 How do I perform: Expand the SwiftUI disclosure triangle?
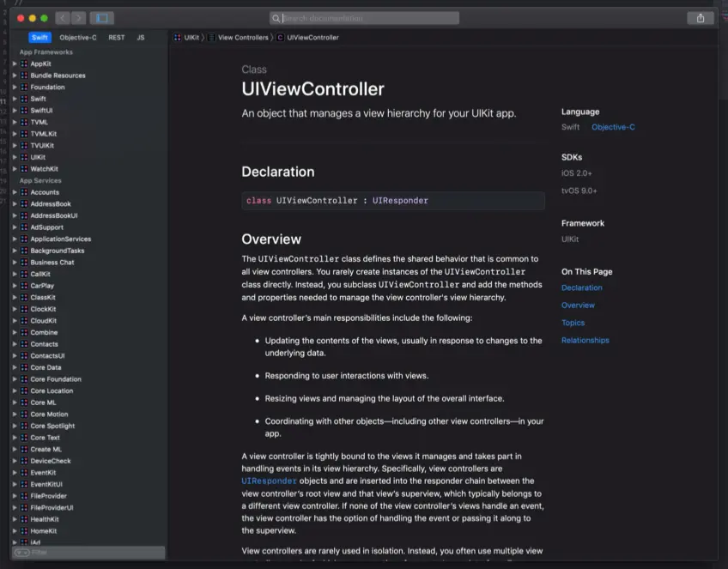[15, 111]
